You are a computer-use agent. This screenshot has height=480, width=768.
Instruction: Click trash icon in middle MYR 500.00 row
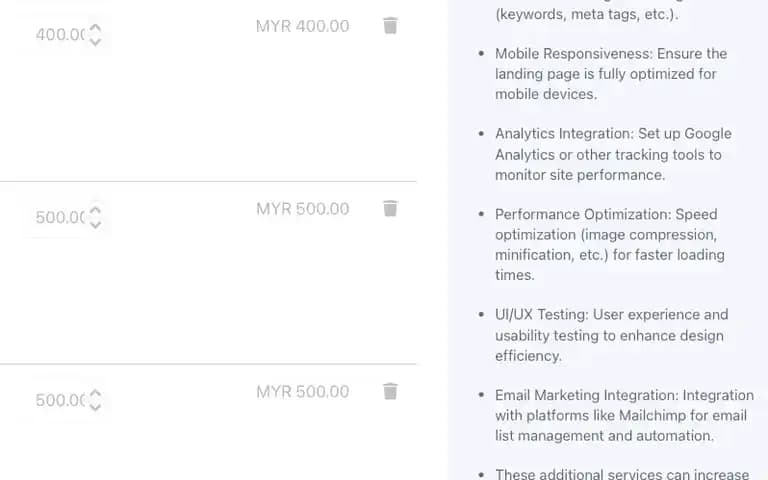tap(390, 208)
